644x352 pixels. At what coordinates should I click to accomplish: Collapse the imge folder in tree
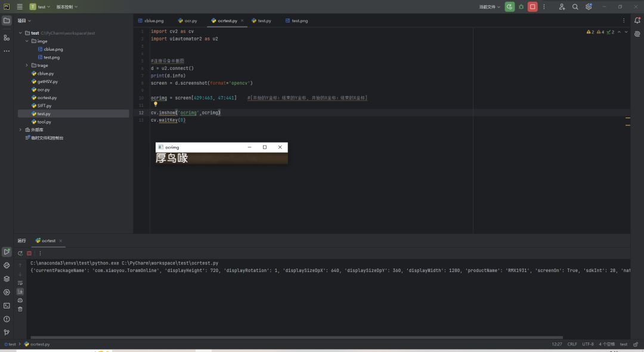(26, 41)
